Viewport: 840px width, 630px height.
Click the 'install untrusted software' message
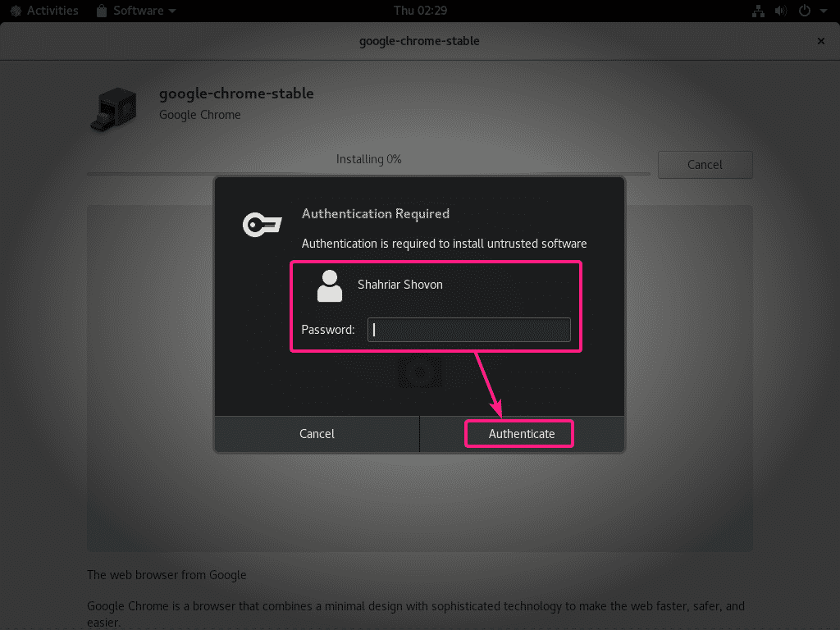(x=444, y=244)
